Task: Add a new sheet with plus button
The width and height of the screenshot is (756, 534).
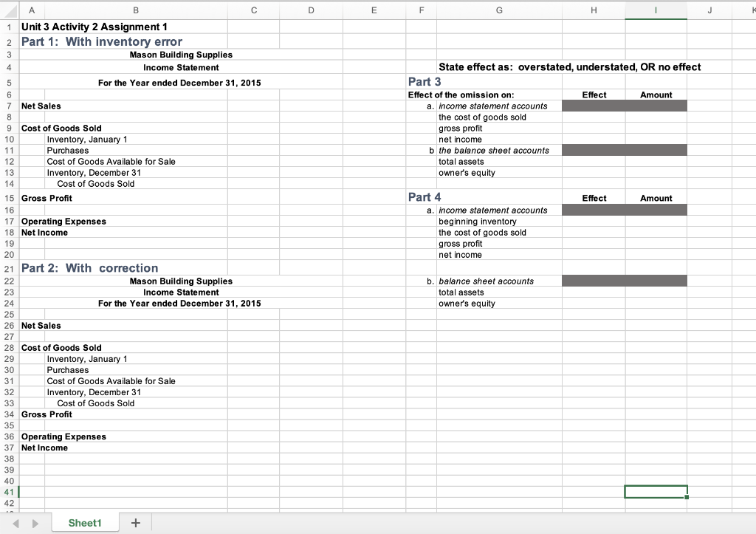Action: [136, 523]
